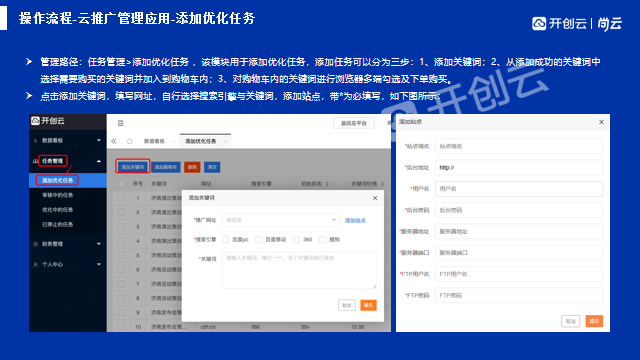Tick the checkbox for row 5
The width and height of the screenshot is (640, 360).
point(121,255)
